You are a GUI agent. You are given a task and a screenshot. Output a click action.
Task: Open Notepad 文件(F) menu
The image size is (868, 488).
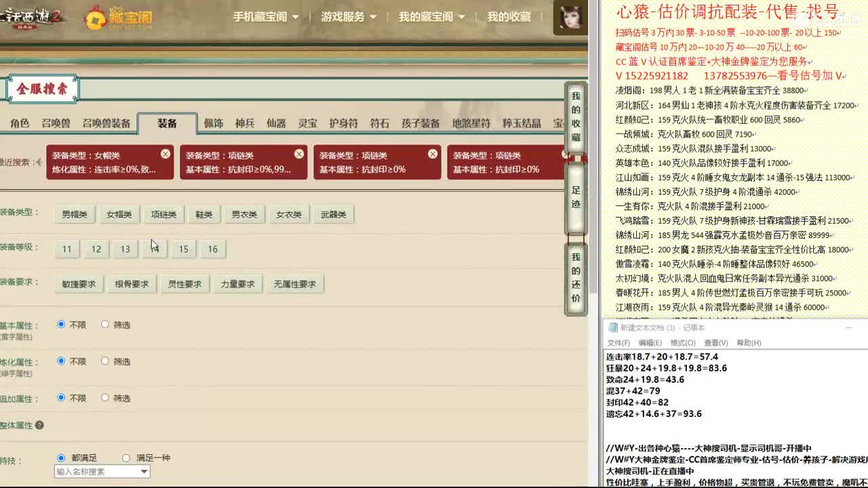(618, 343)
